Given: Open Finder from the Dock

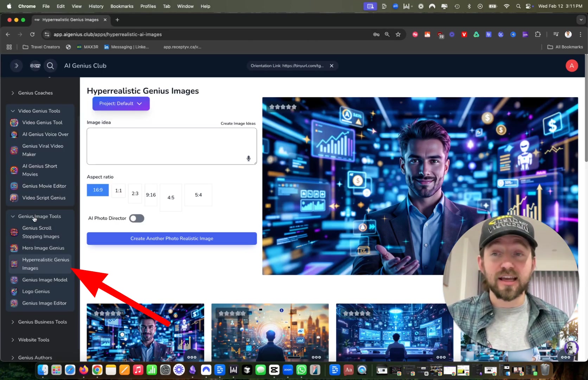Looking at the screenshot, I should [43, 370].
